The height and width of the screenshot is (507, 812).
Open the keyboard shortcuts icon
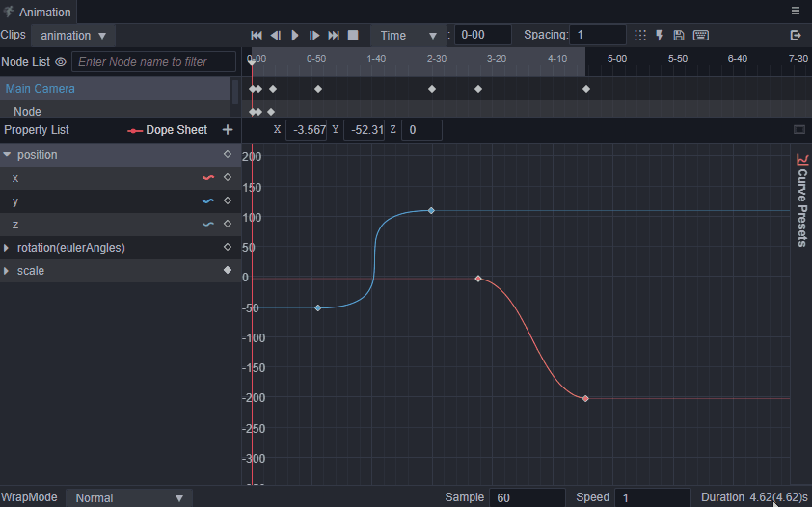click(701, 36)
